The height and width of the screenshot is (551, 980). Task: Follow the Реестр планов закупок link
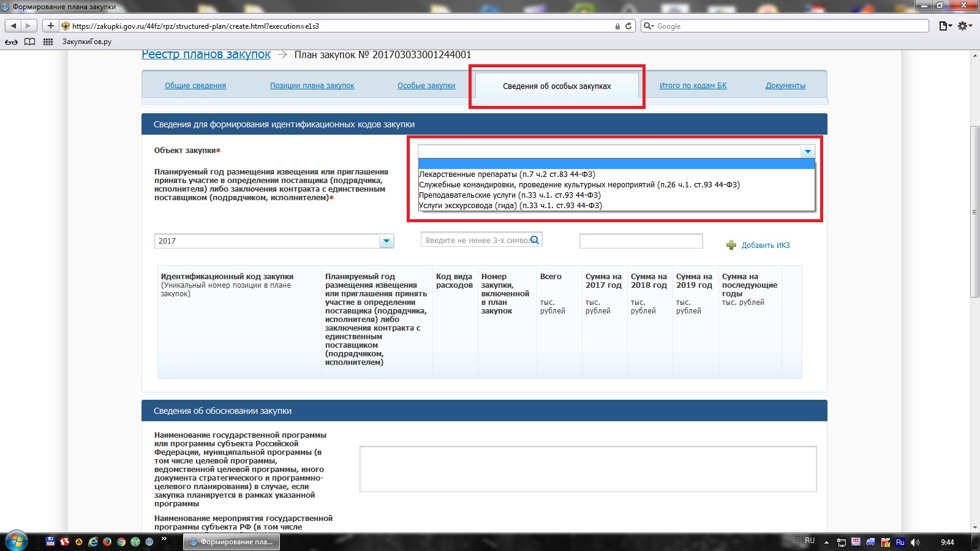tap(206, 54)
